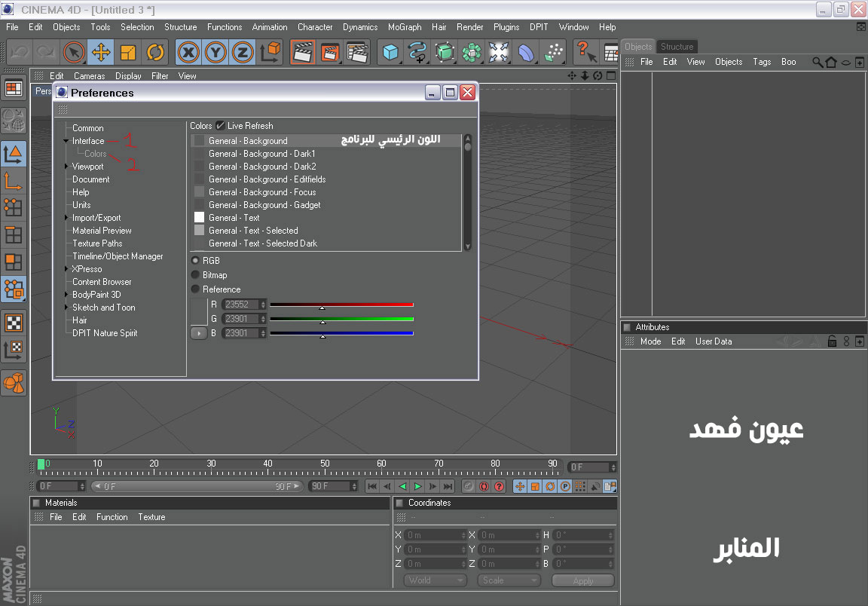Open the World coordinate dropdown
Image resolution: width=868 pixels, height=606 pixels.
pyautogui.click(x=435, y=580)
